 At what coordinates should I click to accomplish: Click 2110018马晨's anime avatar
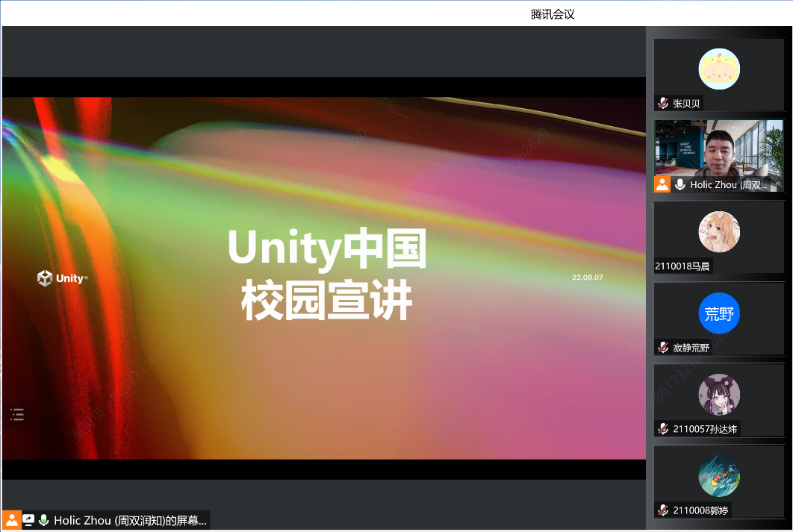click(719, 232)
